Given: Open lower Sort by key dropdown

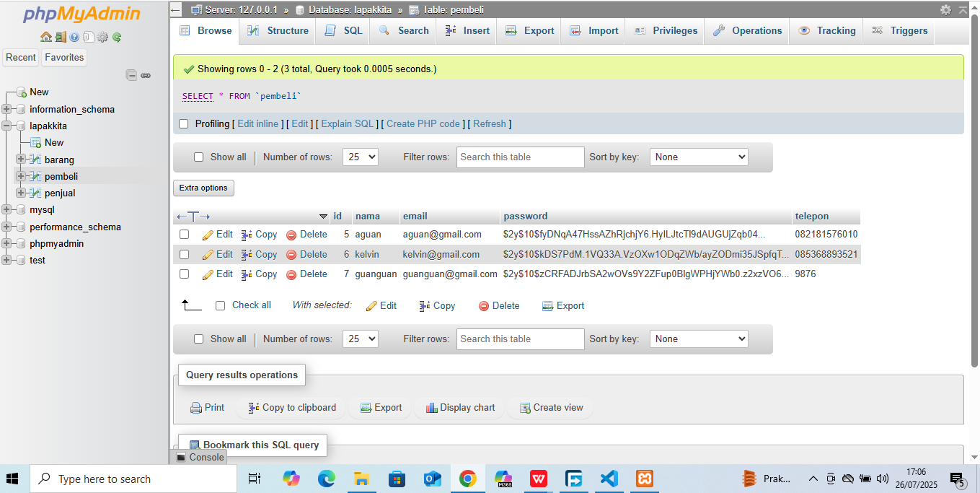Looking at the screenshot, I should point(699,339).
